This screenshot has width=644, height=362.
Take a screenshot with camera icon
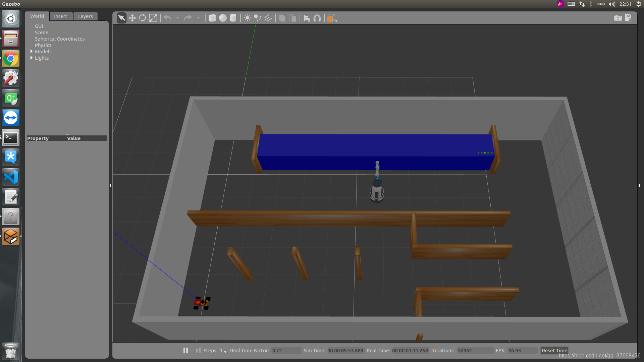click(618, 18)
